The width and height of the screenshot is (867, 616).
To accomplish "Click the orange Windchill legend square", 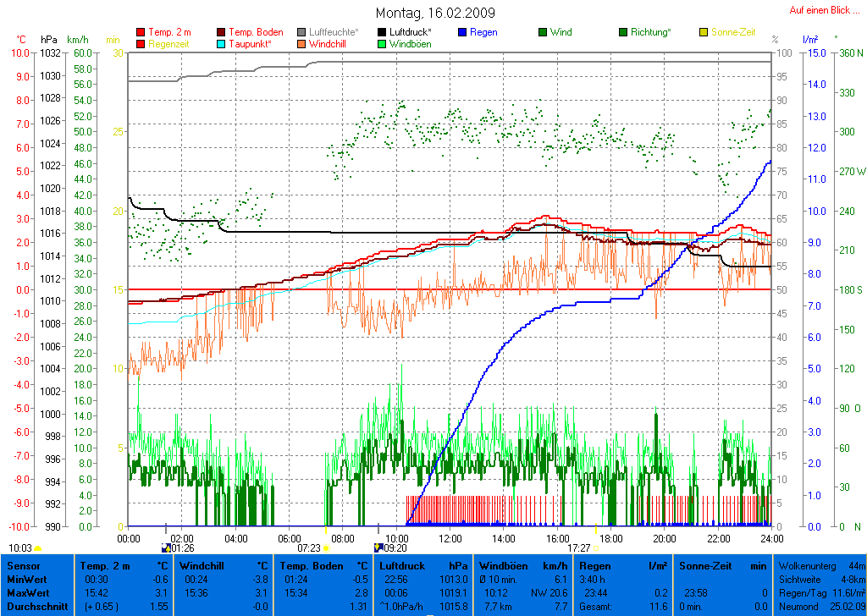I will pyautogui.click(x=301, y=44).
